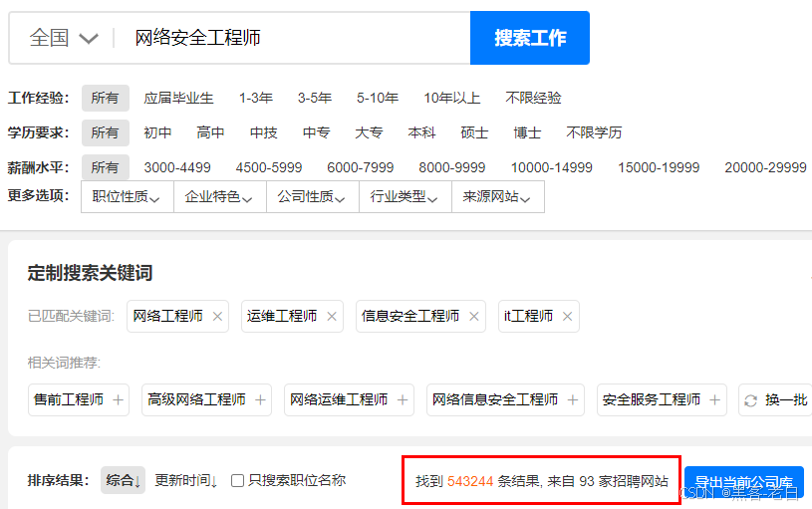Filter education by 中技
The width and height of the screenshot is (812, 509).
(264, 132)
